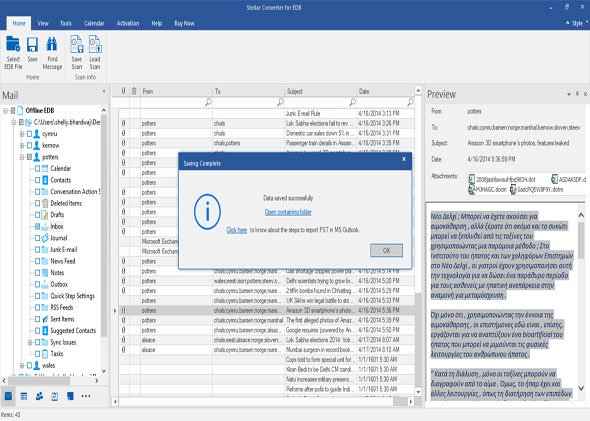This screenshot has width=590, height=421.
Task: Select the Sent Items folder
Action: pos(62,319)
